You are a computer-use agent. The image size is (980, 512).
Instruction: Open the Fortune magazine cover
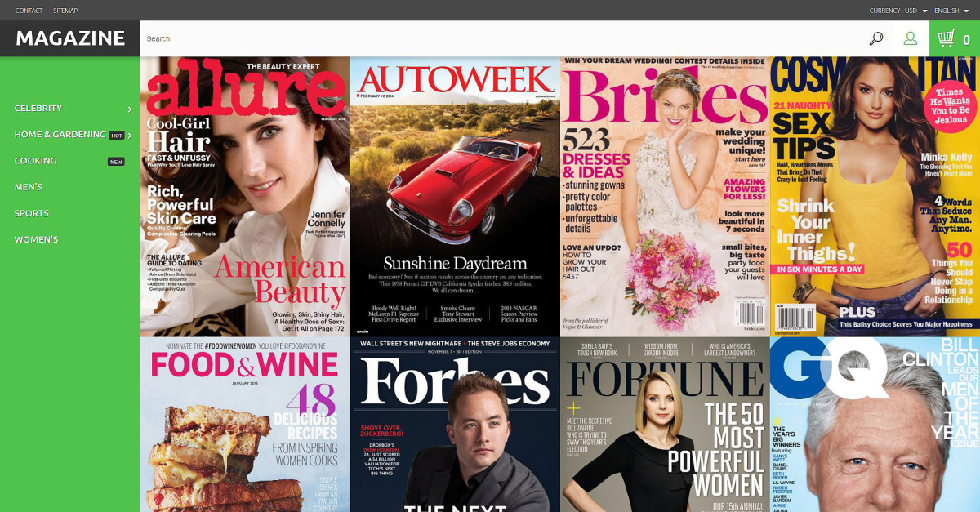pos(665,425)
